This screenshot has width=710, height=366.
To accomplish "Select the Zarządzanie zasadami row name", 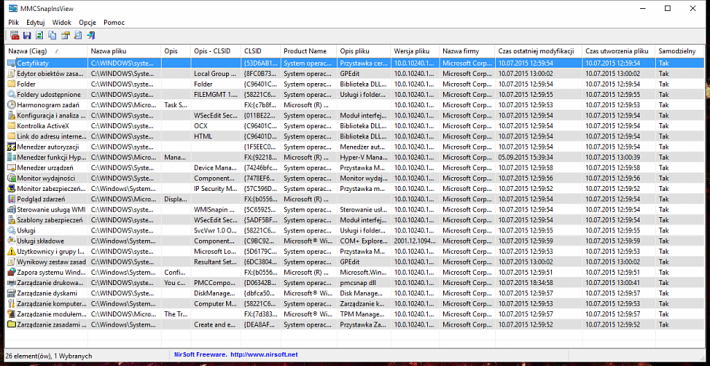I will pos(51,324).
